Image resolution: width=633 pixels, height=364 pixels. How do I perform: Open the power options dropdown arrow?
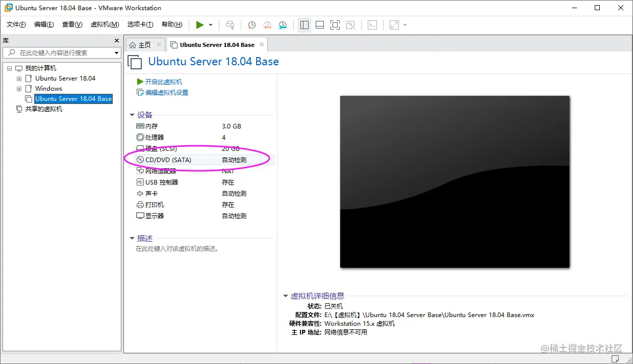(x=210, y=24)
